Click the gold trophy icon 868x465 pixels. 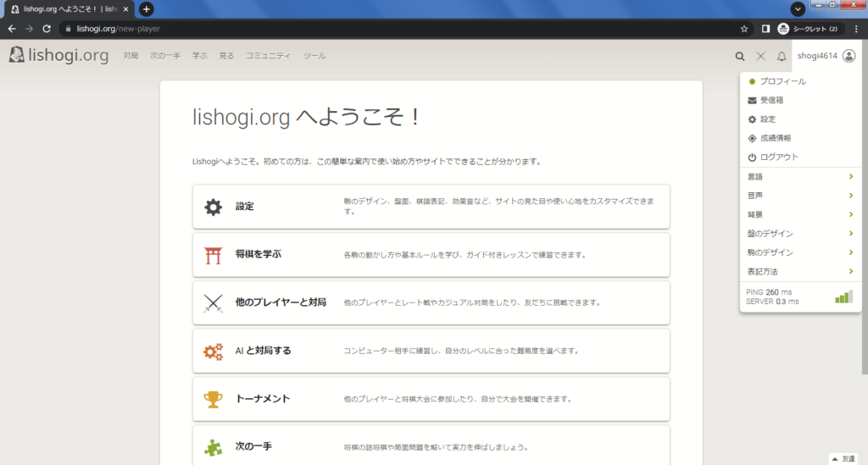[x=213, y=399]
